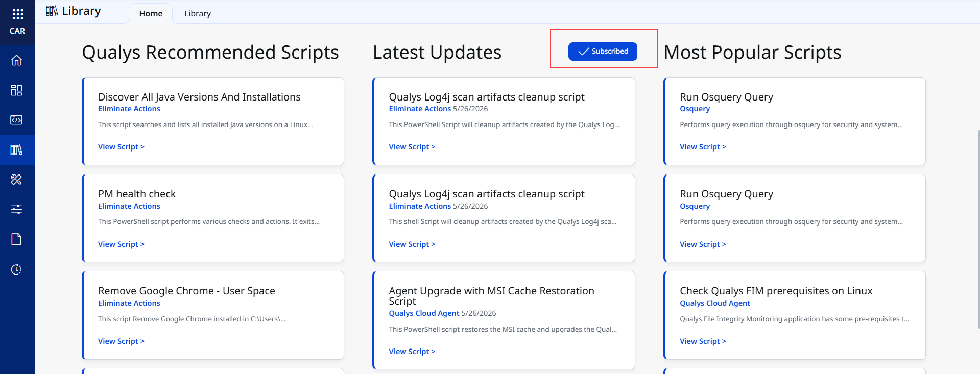Image resolution: width=980 pixels, height=374 pixels.
Task: Click the page's vertical scrollbar
Action: 978,230
